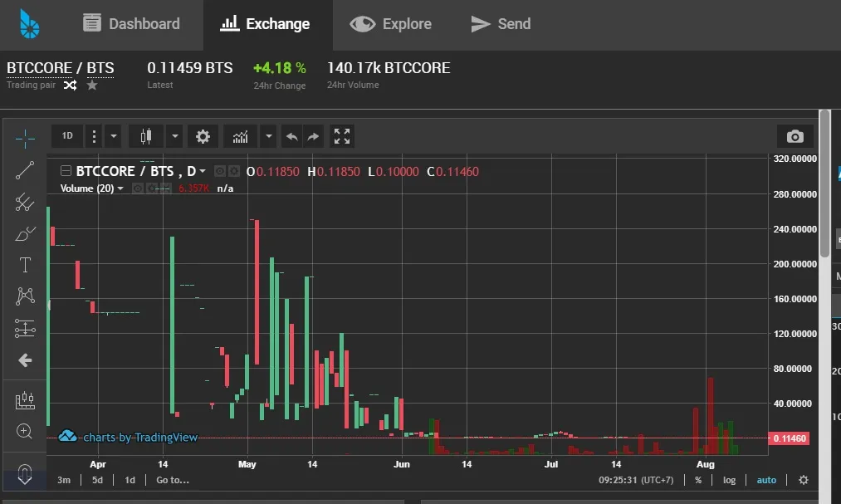Click the +4.18 % 24hr change value
Image resolution: width=841 pixels, height=504 pixels.
280,68
